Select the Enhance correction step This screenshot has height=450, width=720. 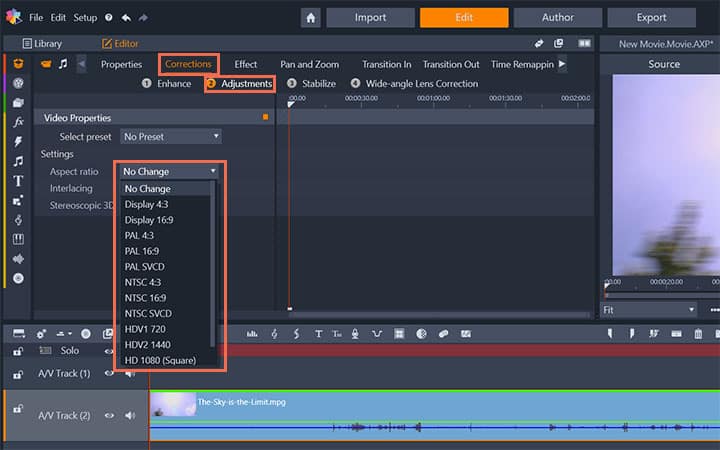coord(167,84)
